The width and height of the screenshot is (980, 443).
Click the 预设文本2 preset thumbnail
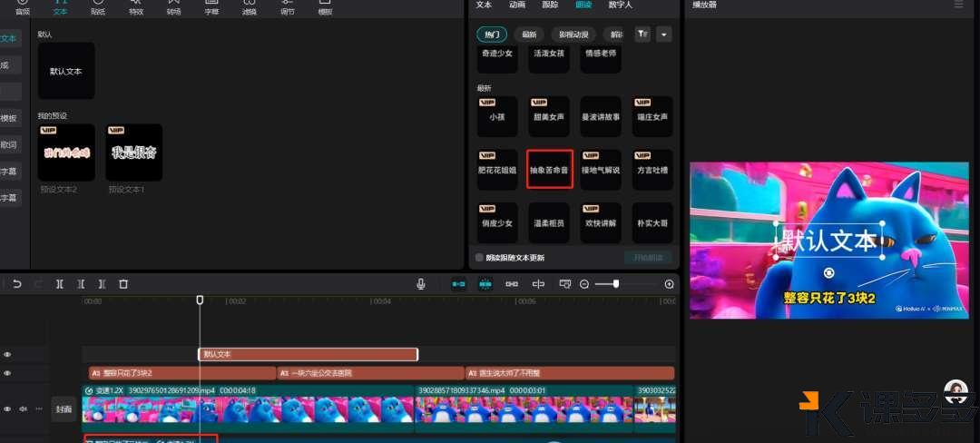pyautogui.click(x=66, y=153)
